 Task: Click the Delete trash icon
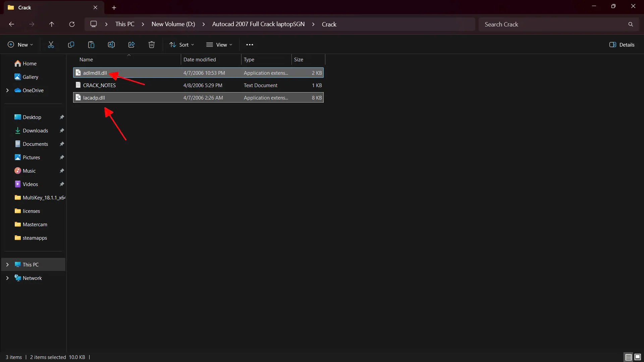pyautogui.click(x=152, y=45)
